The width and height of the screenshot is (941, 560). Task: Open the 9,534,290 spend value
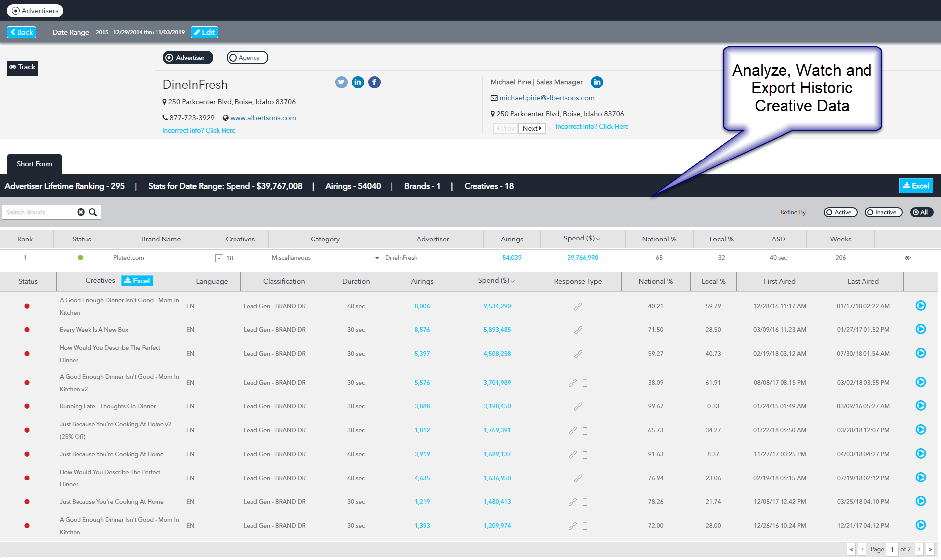click(497, 306)
